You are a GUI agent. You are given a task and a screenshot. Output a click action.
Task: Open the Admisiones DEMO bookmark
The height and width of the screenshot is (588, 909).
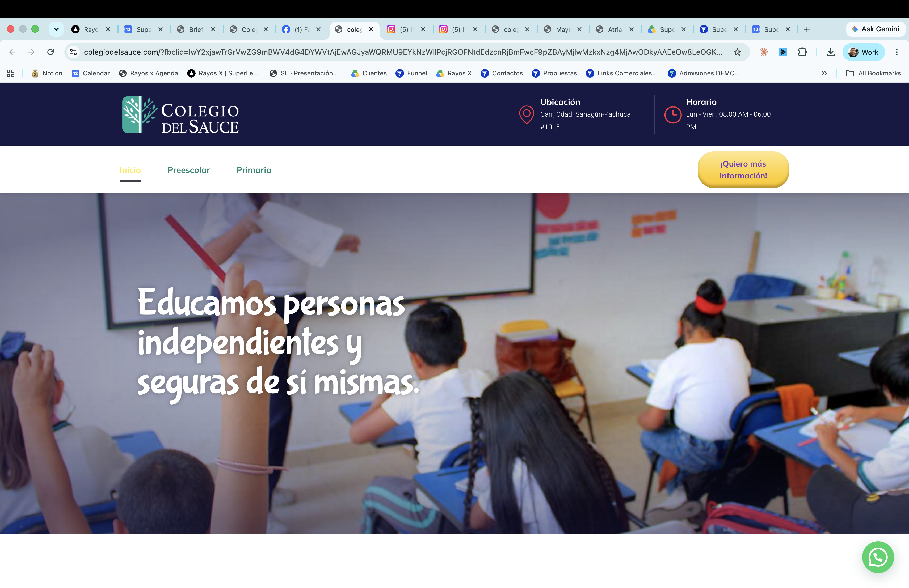coord(704,73)
